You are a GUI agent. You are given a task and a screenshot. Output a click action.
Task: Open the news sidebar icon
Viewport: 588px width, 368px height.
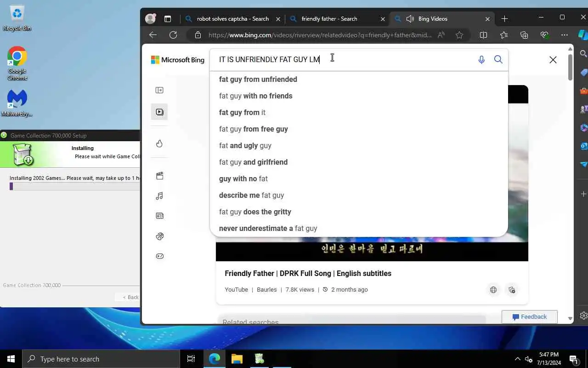click(159, 216)
